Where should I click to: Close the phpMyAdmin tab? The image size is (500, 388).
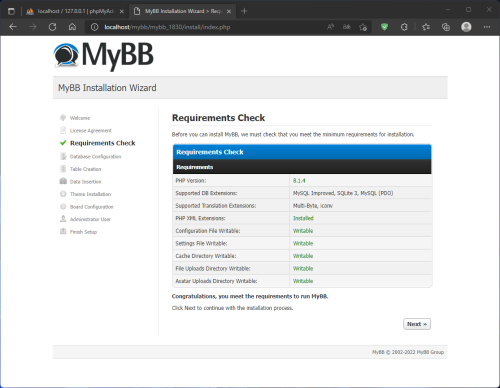[122, 11]
